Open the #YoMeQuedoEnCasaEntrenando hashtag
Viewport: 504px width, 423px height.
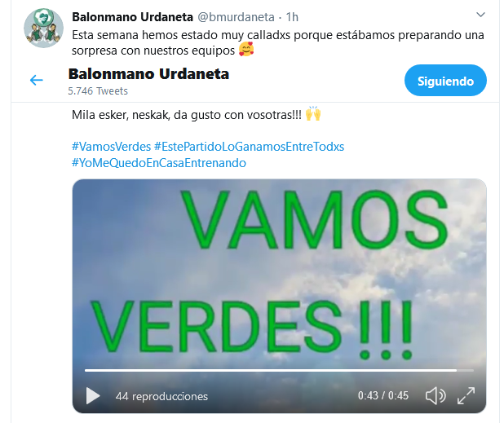159,163
